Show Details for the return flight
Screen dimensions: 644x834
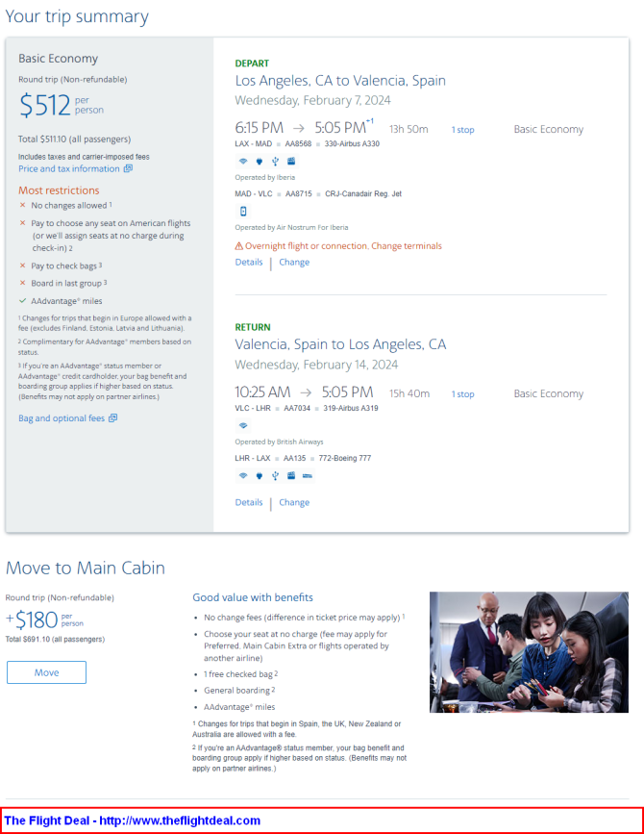(x=249, y=502)
